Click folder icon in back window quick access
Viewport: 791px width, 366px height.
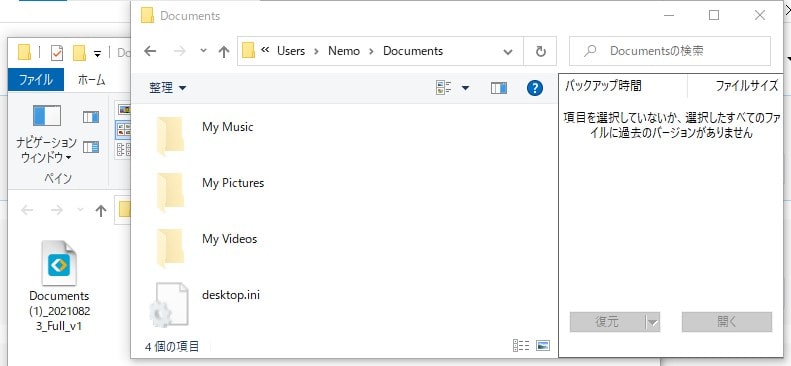click(24, 52)
